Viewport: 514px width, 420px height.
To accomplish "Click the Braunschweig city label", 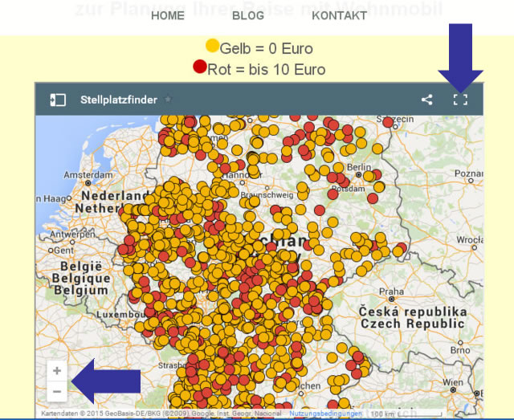I will pyautogui.click(x=267, y=195).
